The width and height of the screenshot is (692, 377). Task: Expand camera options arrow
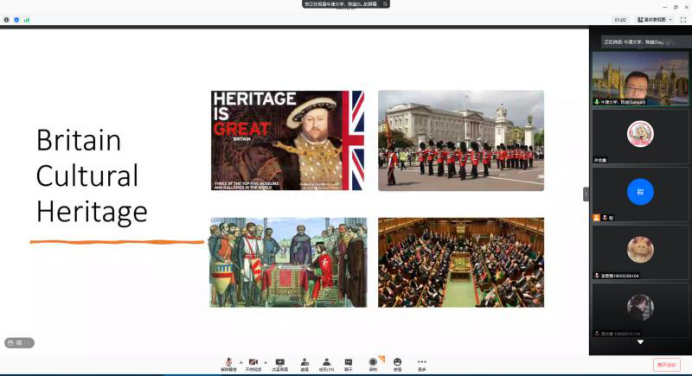(266, 362)
